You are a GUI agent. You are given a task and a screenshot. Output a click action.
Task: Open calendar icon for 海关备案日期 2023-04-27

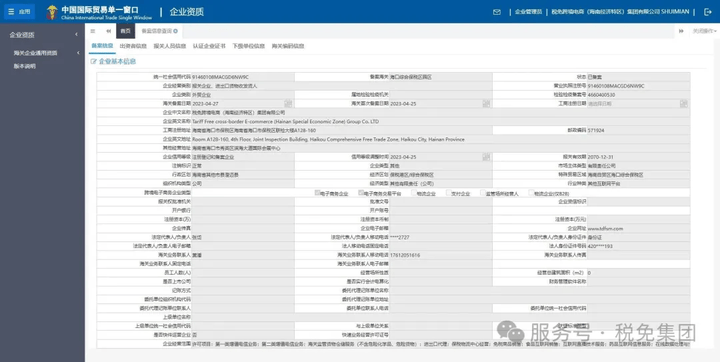point(288,103)
